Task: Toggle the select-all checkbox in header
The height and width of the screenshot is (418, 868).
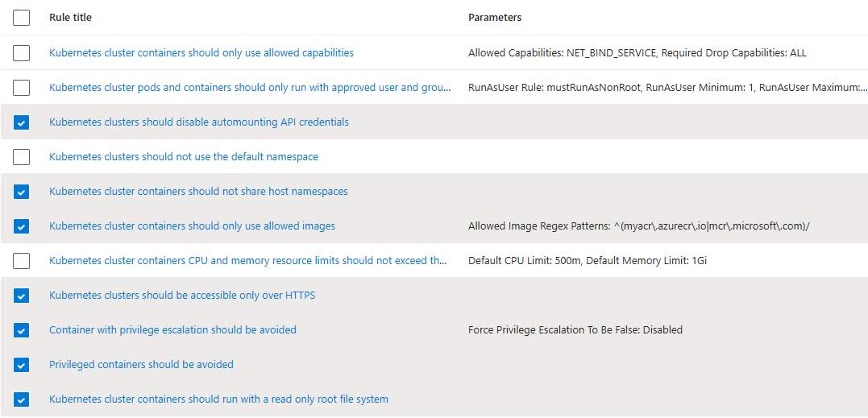Action: (x=21, y=18)
